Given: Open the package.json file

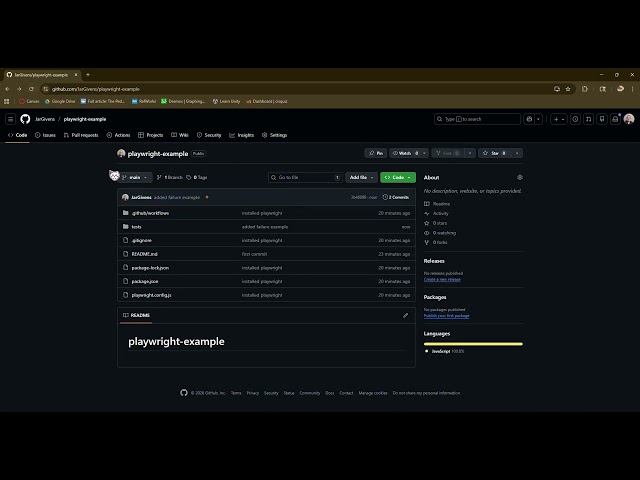Looking at the screenshot, I should click(145, 281).
